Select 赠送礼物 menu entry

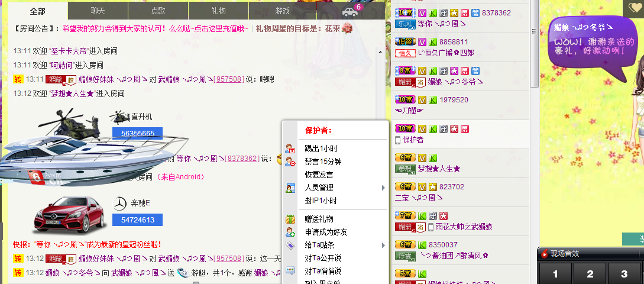click(x=319, y=219)
